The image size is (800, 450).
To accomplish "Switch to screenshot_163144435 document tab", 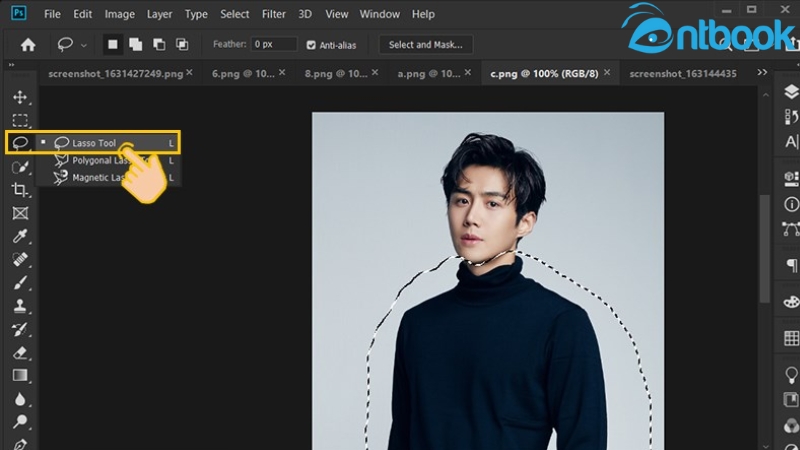I will 683,73.
